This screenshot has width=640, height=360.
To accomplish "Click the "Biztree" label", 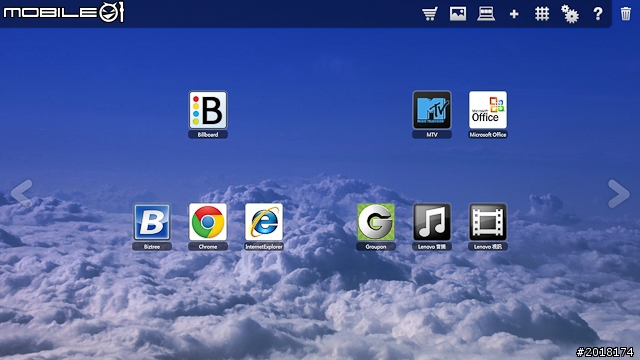I will [152, 247].
